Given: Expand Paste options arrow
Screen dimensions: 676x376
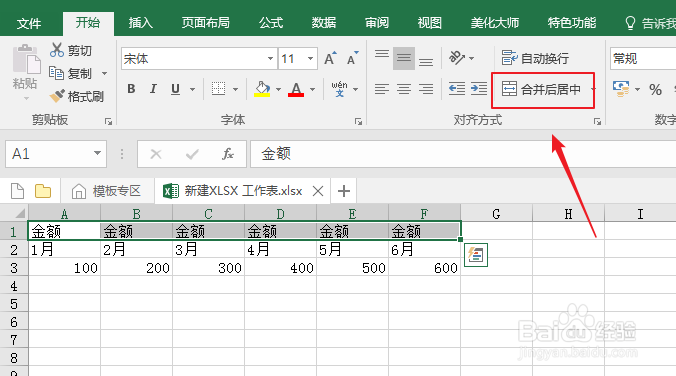Looking at the screenshot, I should point(26,99).
